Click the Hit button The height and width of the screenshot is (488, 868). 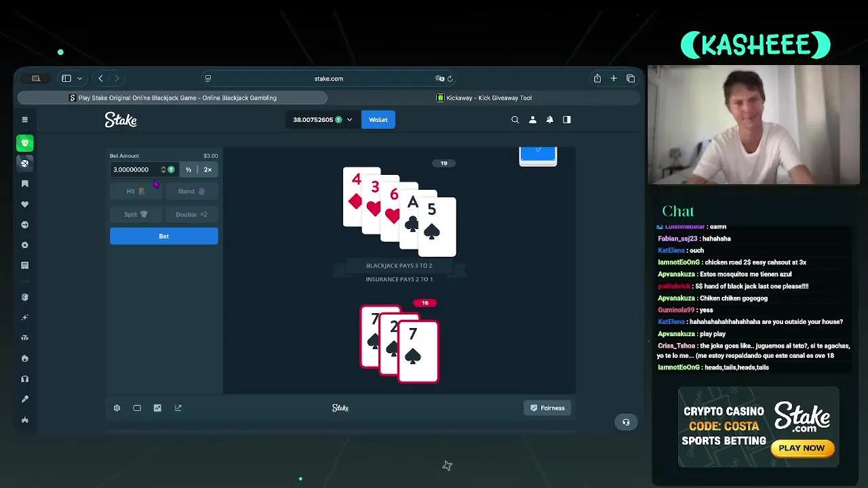coord(136,191)
